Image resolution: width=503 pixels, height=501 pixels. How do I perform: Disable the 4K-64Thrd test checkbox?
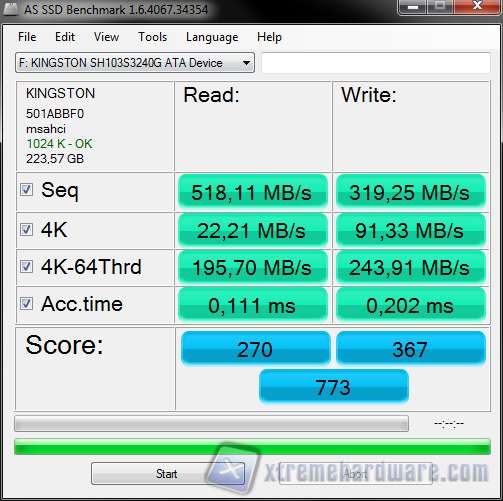(26, 267)
